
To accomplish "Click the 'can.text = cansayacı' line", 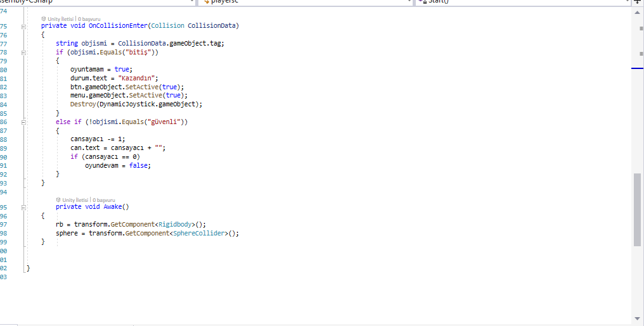I will click(x=118, y=148).
